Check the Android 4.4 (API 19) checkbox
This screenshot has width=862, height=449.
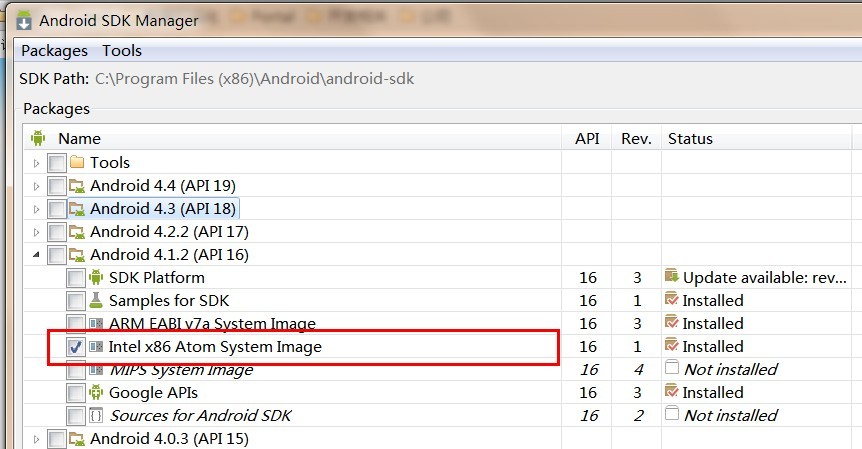[57, 186]
